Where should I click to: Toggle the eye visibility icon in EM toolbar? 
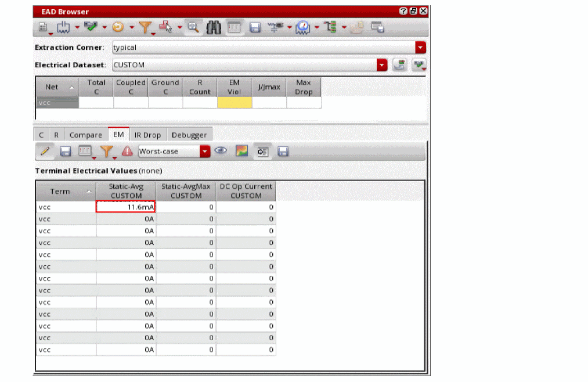tap(221, 152)
